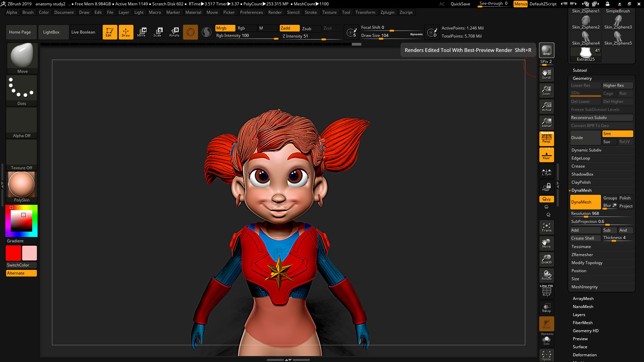
Task: Select the Edit tool mode icon
Action: [110, 32]
